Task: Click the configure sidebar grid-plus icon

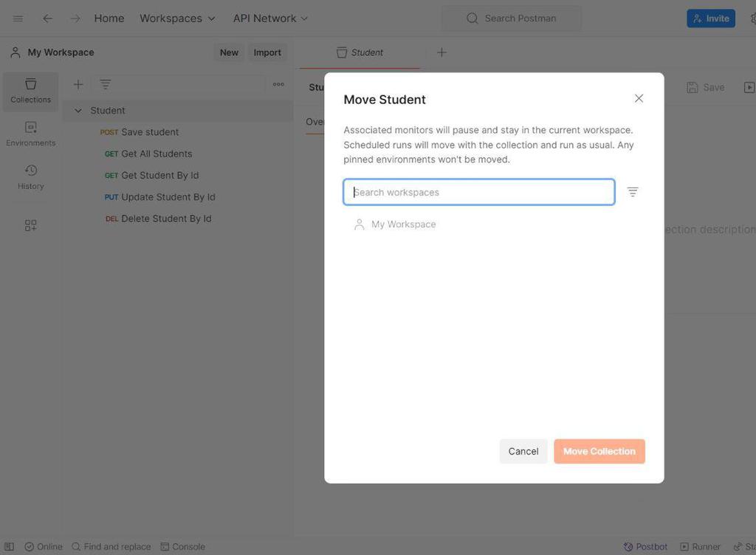Action: coord(30,226)
